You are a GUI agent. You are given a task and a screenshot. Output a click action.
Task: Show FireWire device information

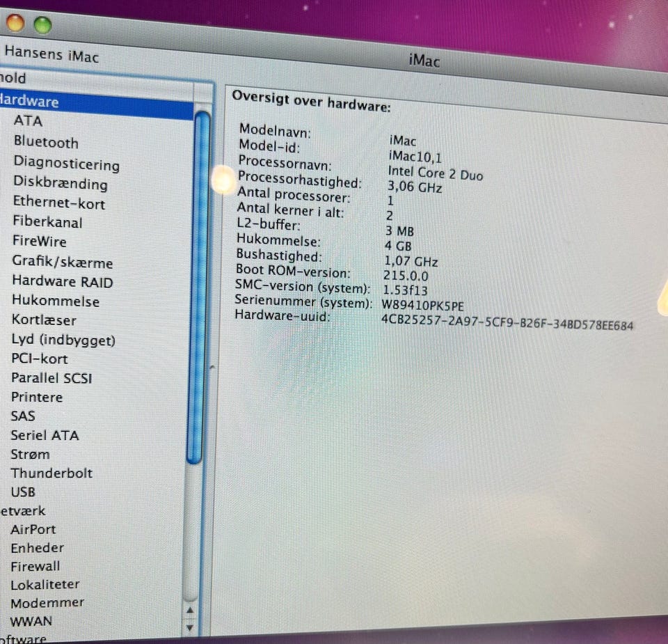point(39,241)
